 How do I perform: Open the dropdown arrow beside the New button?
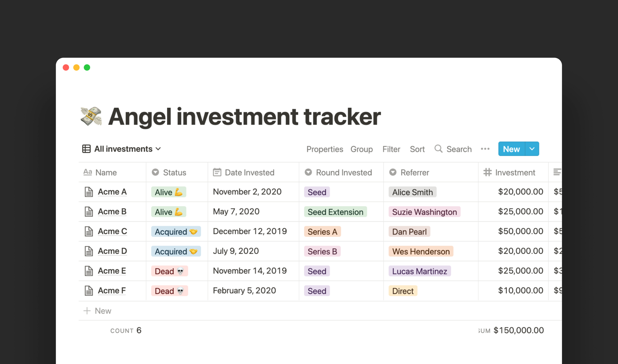pyautogui.click(x=532, y=149)
